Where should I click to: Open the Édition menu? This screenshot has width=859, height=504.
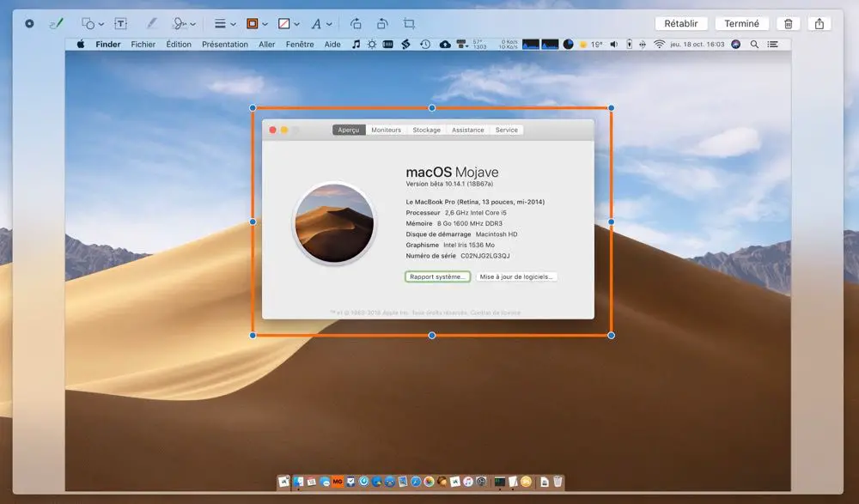[179, 45]
